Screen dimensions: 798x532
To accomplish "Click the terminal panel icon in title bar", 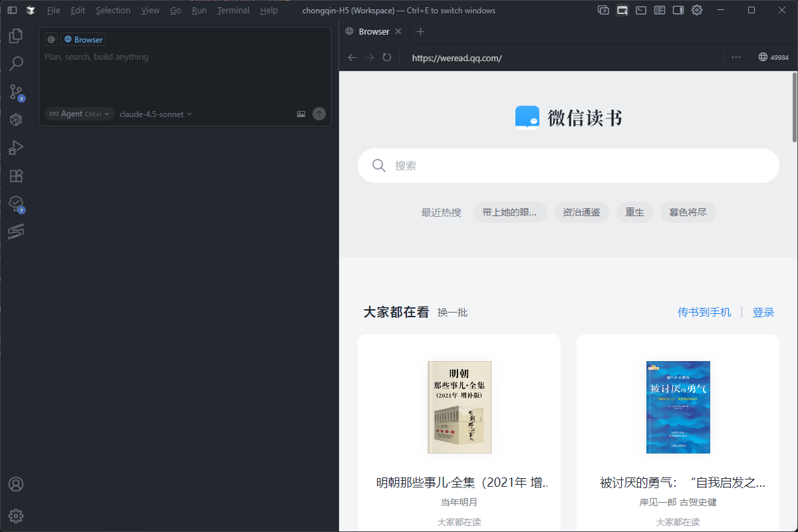I will 640,10.
